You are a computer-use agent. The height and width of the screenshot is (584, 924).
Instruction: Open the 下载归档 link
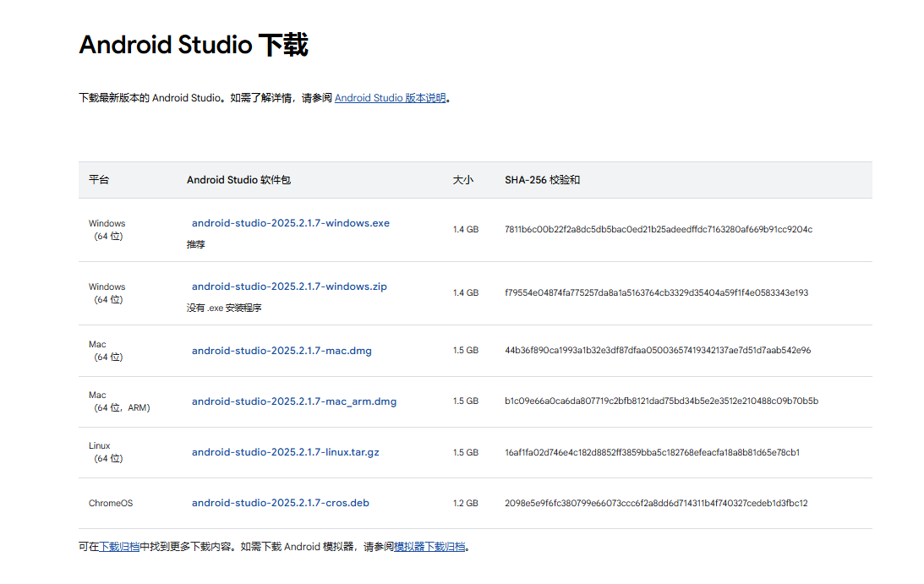click(x=119, y=547)
